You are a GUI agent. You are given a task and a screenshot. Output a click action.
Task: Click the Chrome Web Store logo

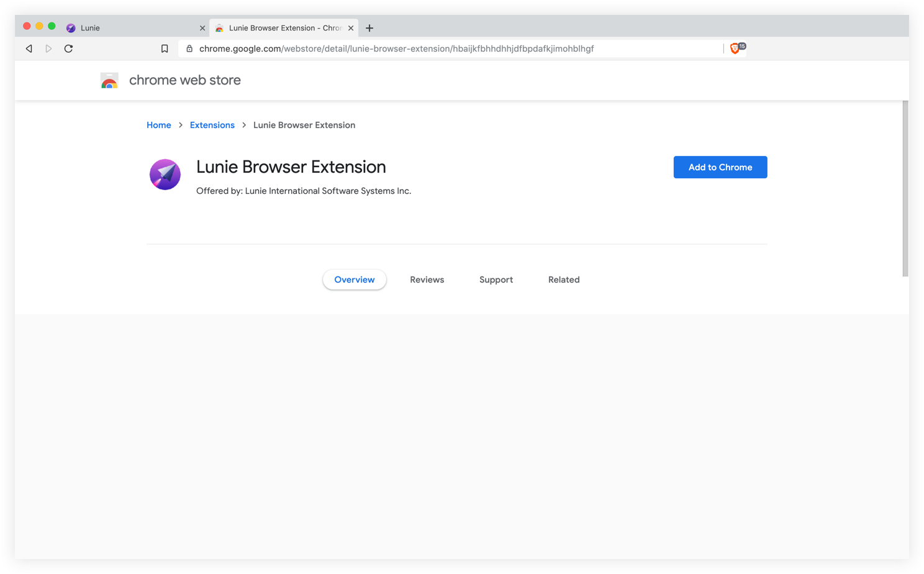point(109,81)
